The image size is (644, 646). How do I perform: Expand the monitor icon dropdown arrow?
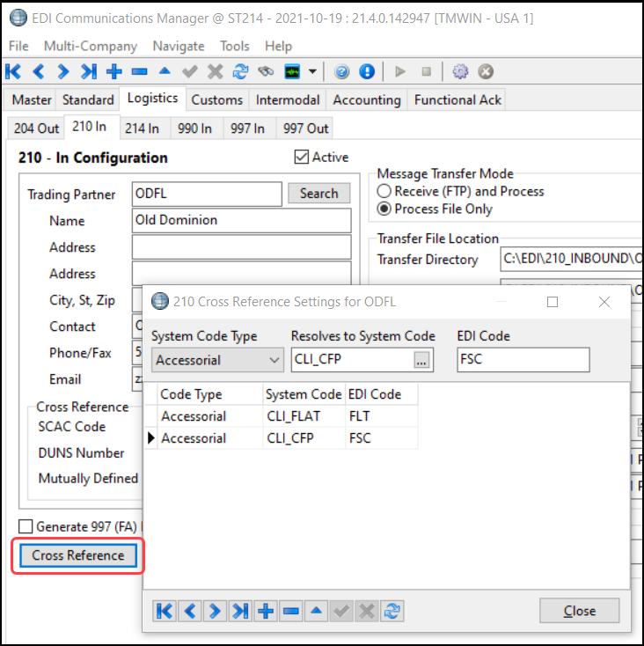[x=312, y=71]
